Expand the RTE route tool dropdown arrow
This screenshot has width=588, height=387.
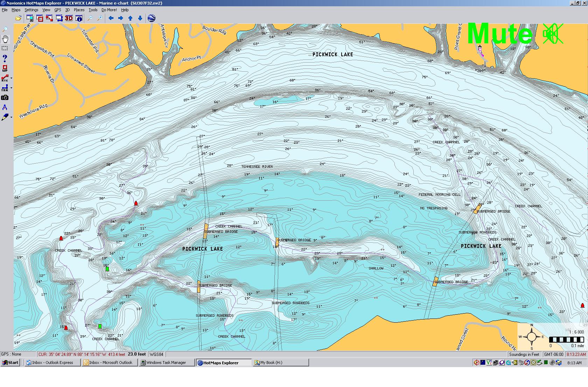[x=12, y=78]
